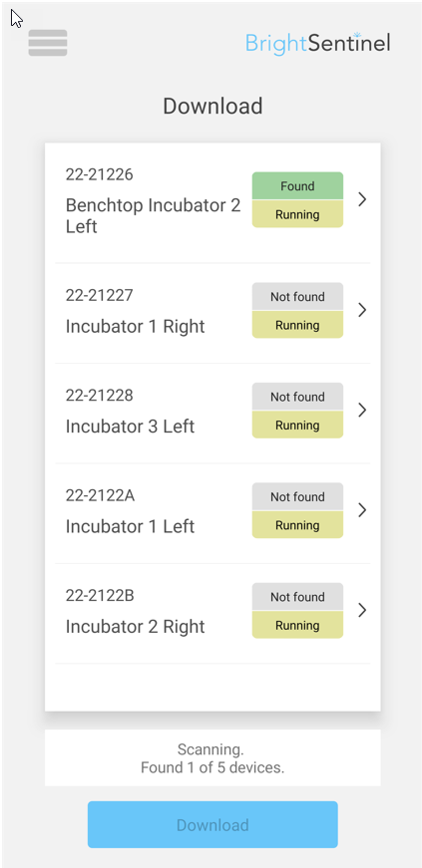Screen dimensions: 422x868
Task: Click Running badge for Benchtop Incubator 2
Action: click(x=297, y=214)
